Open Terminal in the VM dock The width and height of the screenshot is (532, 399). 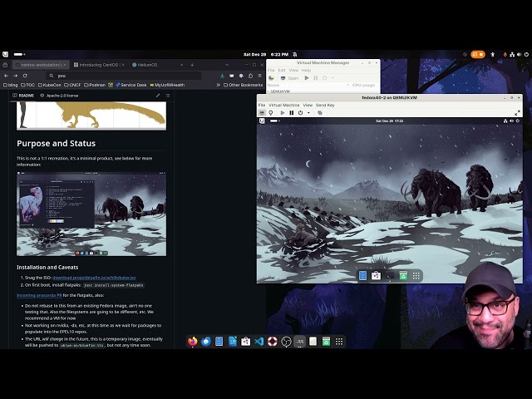[x=390, y=276]
